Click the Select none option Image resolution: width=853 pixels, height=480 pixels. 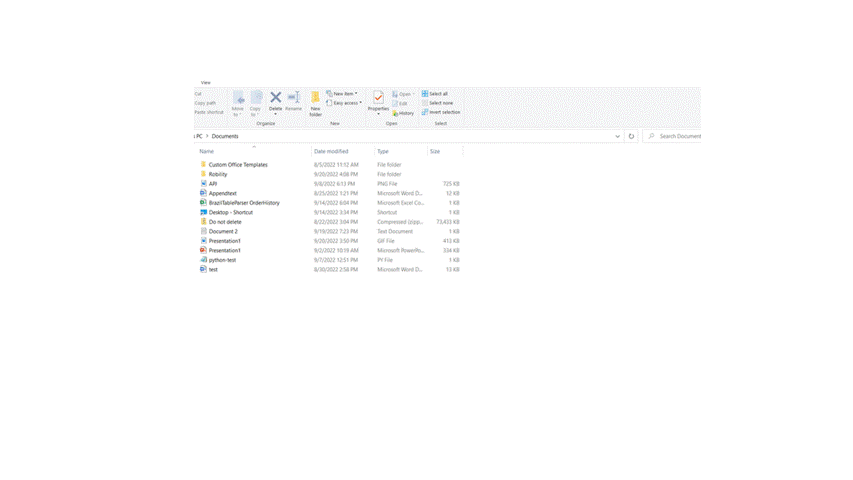click(x=437, y=103)
